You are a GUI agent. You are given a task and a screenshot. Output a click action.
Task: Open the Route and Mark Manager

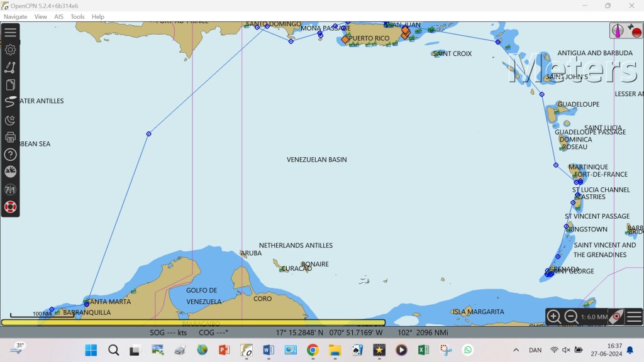[x=10, y=85]
